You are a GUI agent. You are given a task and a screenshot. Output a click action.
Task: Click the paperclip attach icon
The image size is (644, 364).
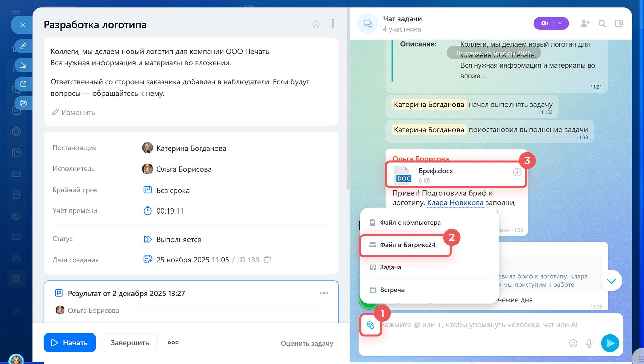click(370, 325)
